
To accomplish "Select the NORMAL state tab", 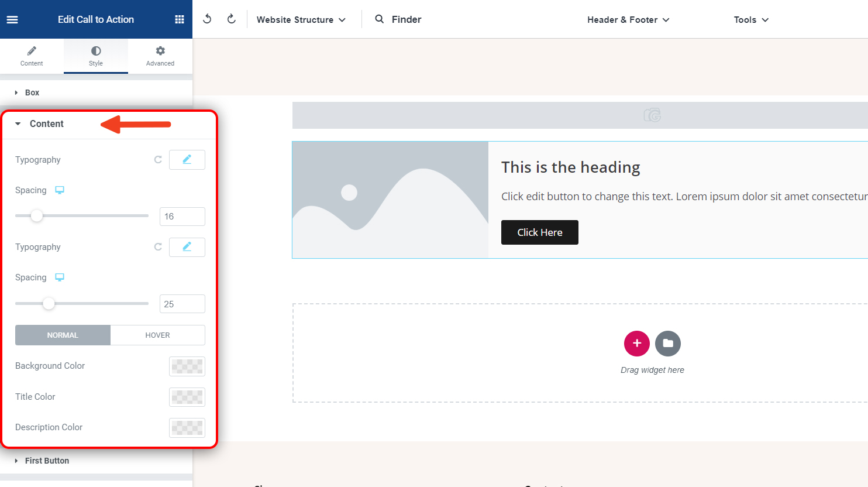I will tap(63, 335).
